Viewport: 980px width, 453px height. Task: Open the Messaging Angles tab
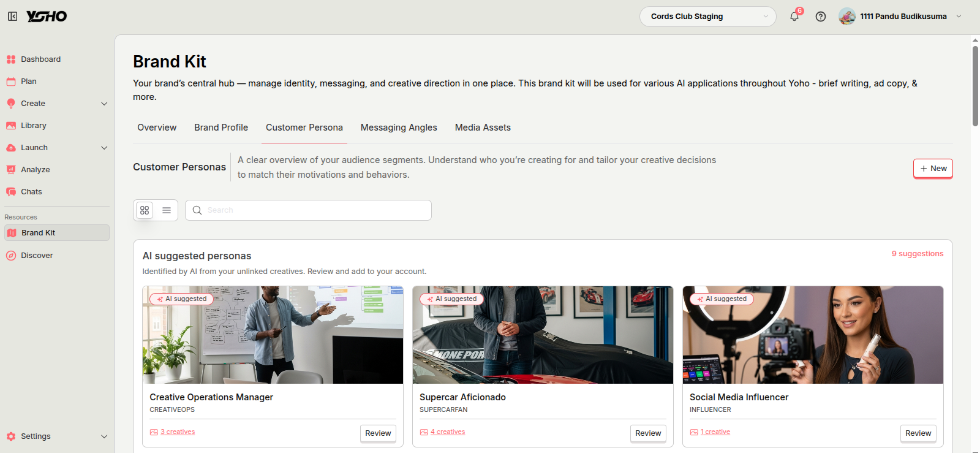399,128
